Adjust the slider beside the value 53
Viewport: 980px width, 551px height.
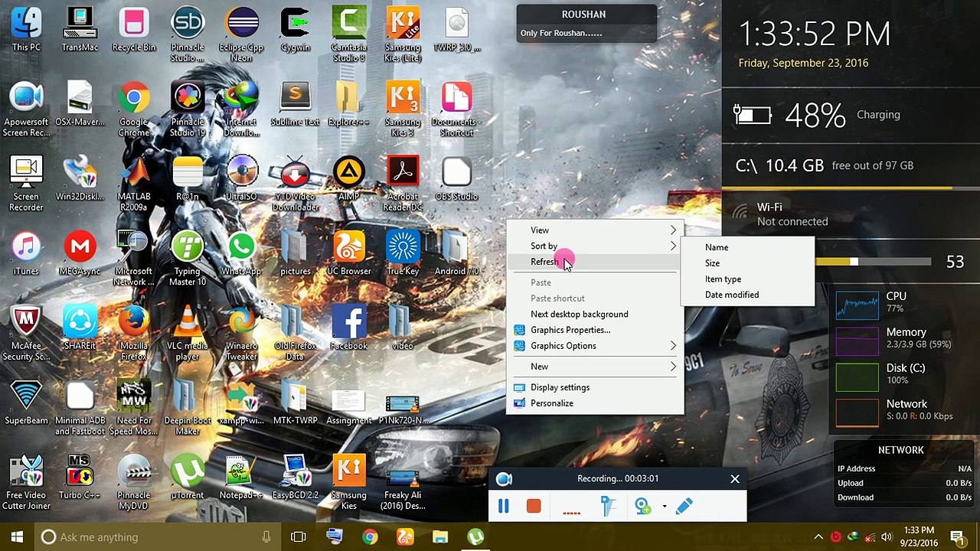click(x=854, y=262)
